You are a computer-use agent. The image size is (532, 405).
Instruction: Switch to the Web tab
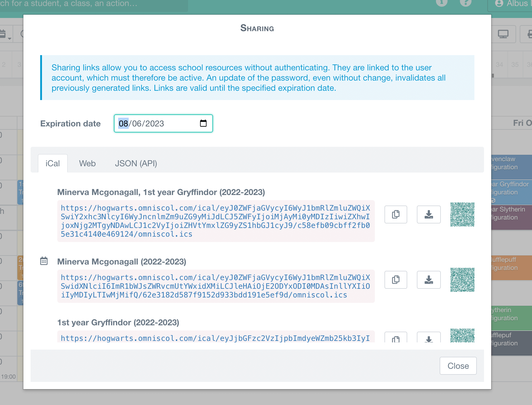87,164
